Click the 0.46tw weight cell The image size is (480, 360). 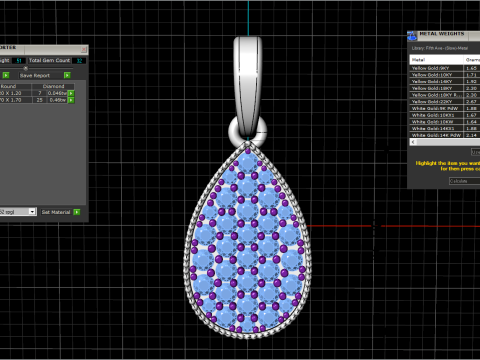(57, 100)
